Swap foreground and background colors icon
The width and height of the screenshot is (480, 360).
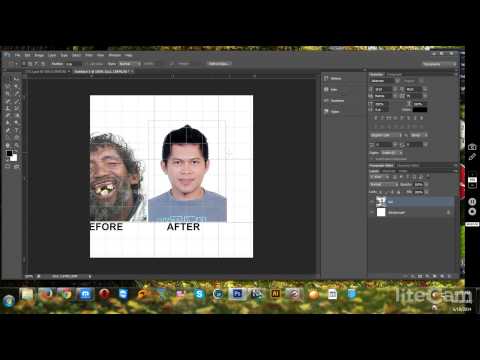(15, 151)
